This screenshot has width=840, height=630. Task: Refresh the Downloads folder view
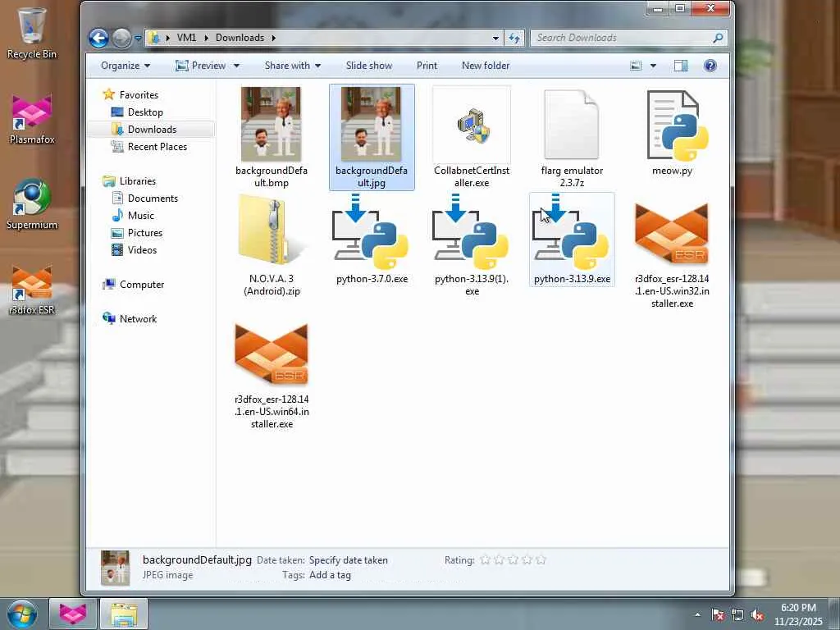coord(514,38)
